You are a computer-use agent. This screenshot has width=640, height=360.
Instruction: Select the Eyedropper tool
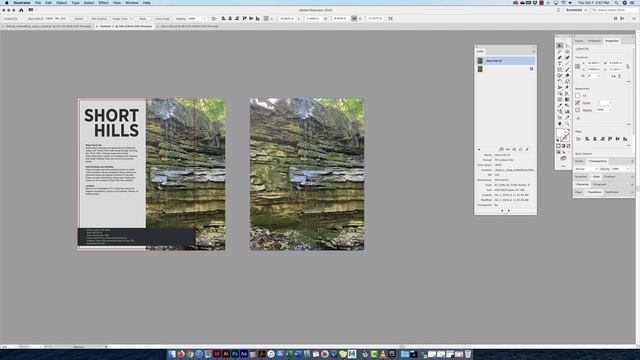pos(560,105)
